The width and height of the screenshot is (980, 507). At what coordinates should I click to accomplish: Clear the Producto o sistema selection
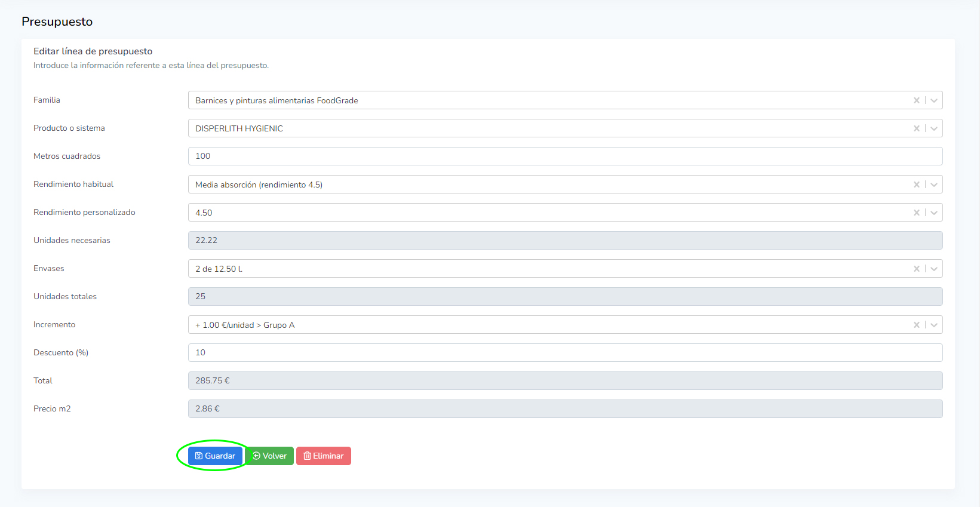click(916, 128)
